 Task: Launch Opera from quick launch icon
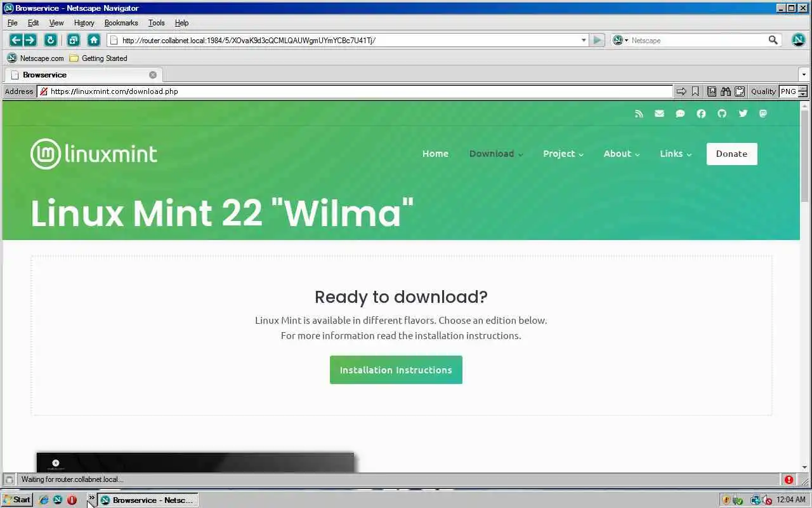tap(72, 500)
